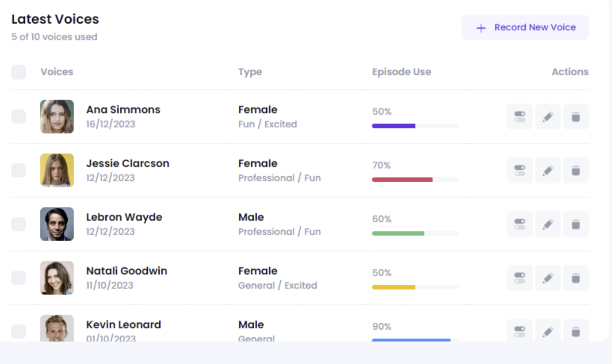Open Kevin Leonard voice name link
The height and width of the screenshot is (364, 612).
(123, 325)
